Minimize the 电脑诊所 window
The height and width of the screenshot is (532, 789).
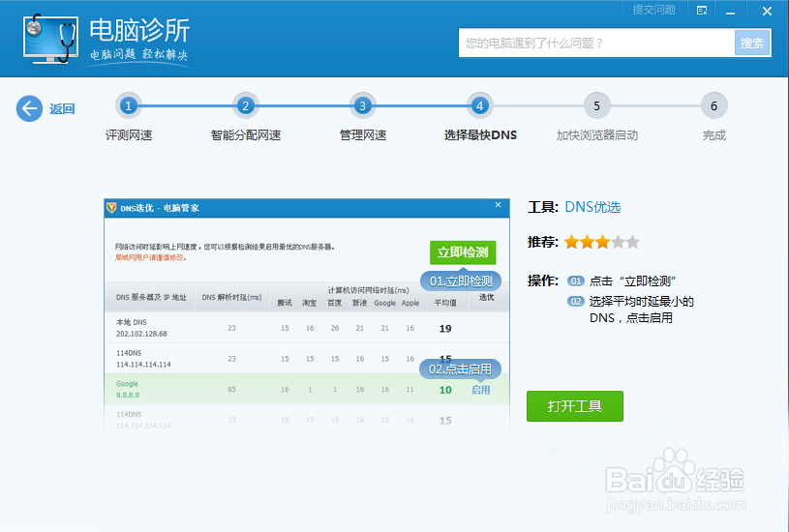click(730, 11)
